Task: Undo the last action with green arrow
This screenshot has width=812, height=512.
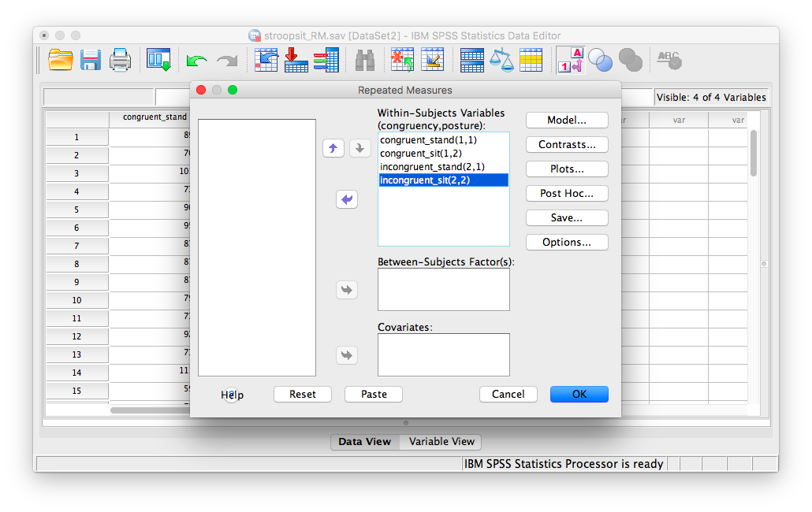Action: [196, 61]
